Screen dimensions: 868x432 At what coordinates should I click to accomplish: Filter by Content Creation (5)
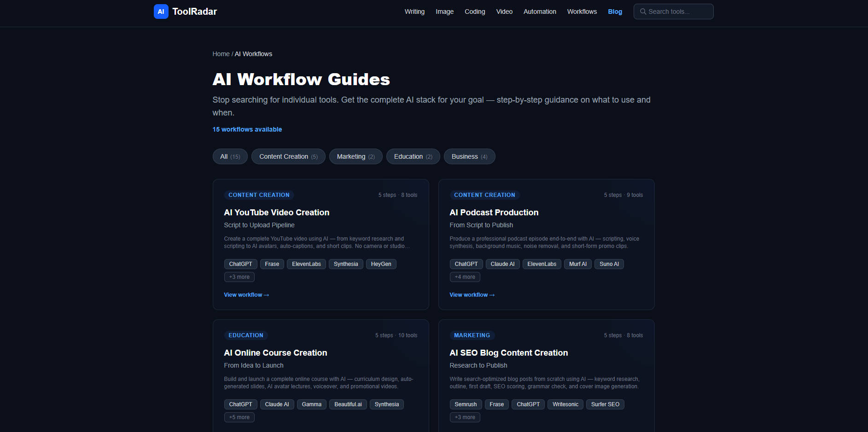288,156
